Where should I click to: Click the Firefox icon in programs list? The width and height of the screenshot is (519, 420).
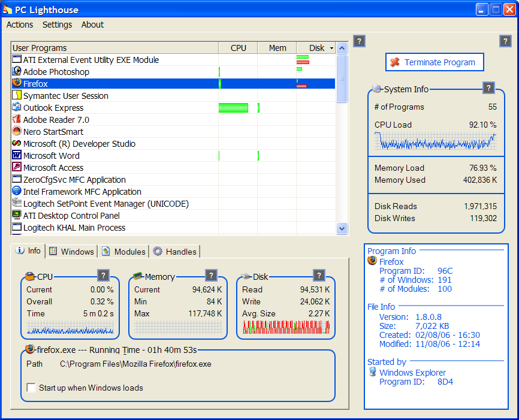17,83
